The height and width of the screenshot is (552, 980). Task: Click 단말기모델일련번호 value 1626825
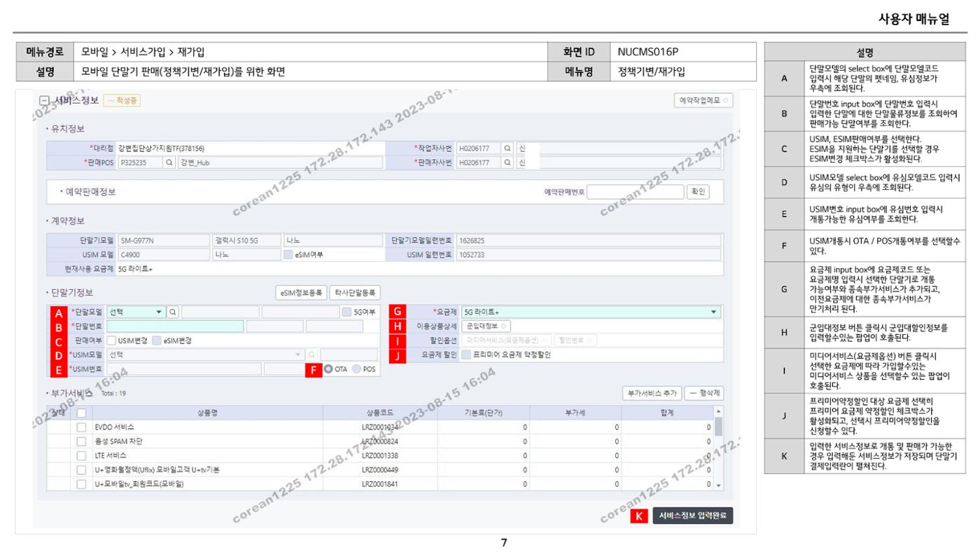pyautogui.click(x=588, y=240)
